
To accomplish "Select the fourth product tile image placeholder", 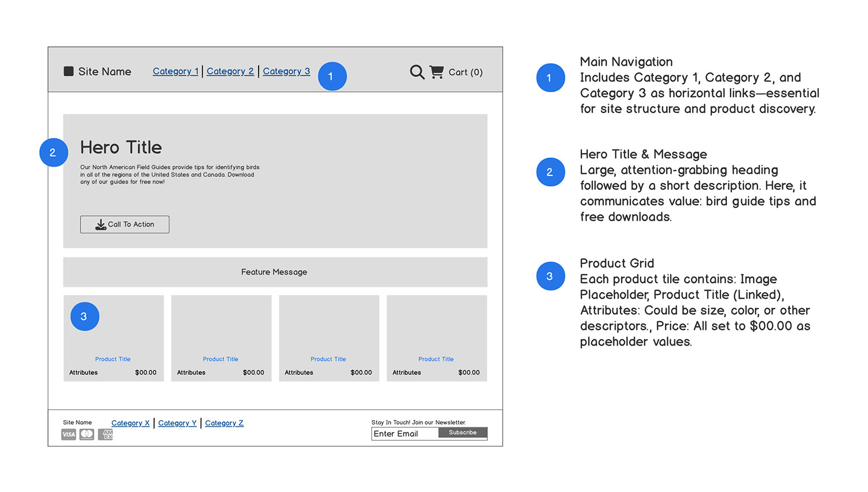I will [436, 324].
